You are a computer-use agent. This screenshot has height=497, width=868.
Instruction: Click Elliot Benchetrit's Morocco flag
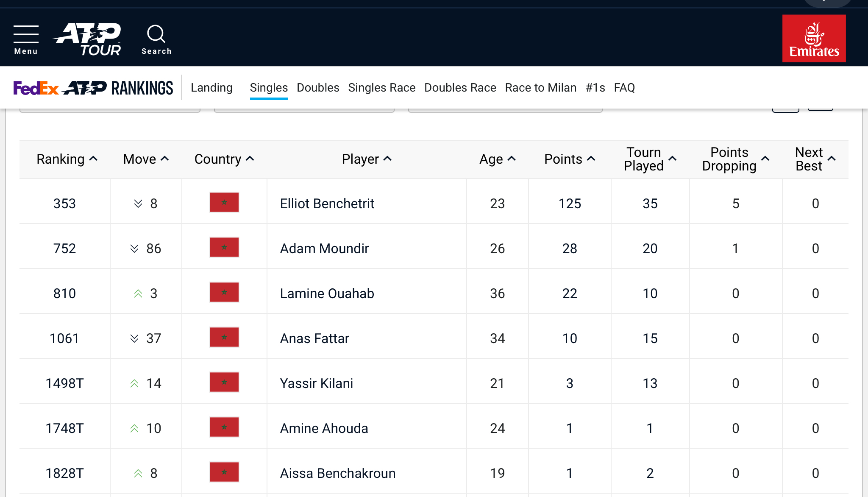click(x=224, y=202)
